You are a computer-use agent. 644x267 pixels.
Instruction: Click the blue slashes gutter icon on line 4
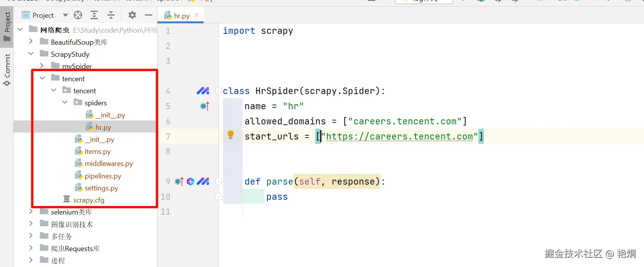tap(203, 91)
